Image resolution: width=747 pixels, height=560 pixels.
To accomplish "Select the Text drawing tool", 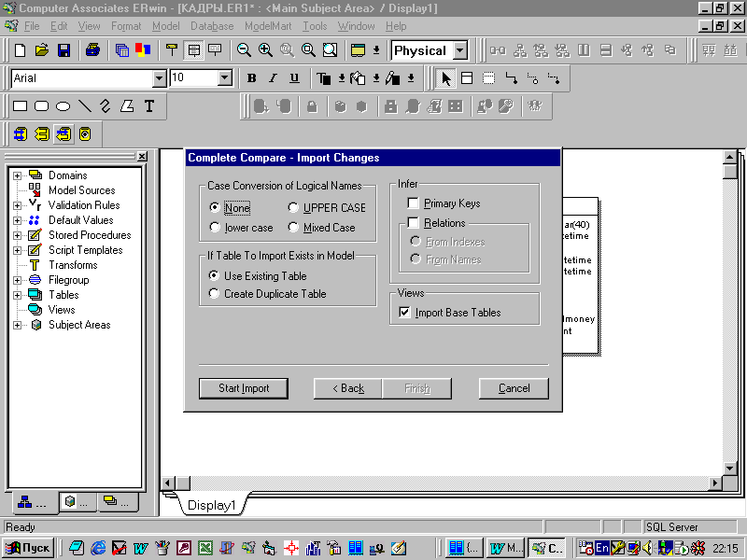I will point(149,106).
